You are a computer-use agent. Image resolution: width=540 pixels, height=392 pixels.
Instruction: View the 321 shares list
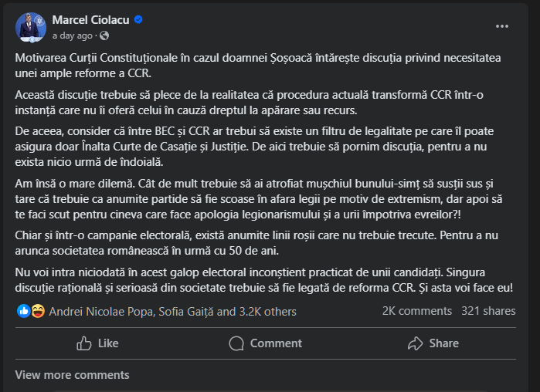tap(488, 311)
